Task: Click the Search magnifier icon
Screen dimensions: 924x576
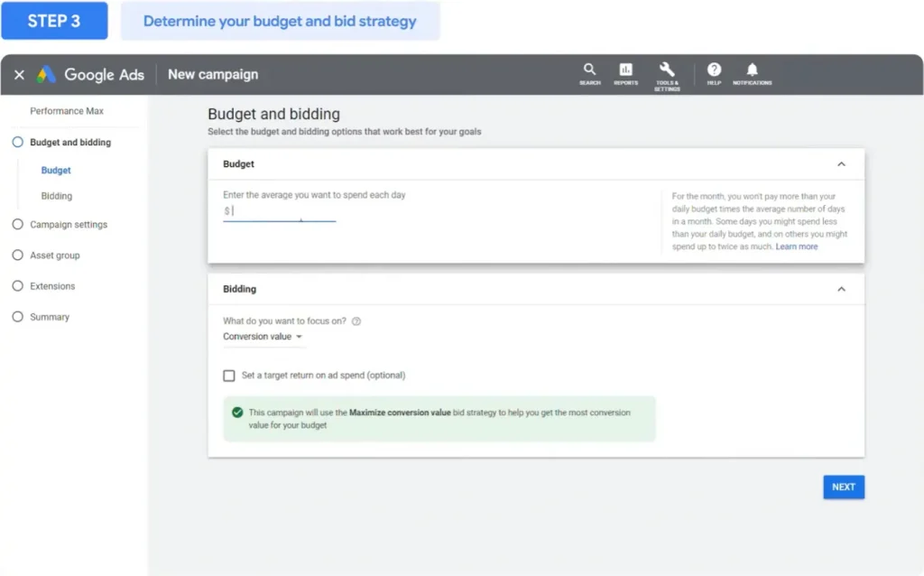Action: pos(589,70)
